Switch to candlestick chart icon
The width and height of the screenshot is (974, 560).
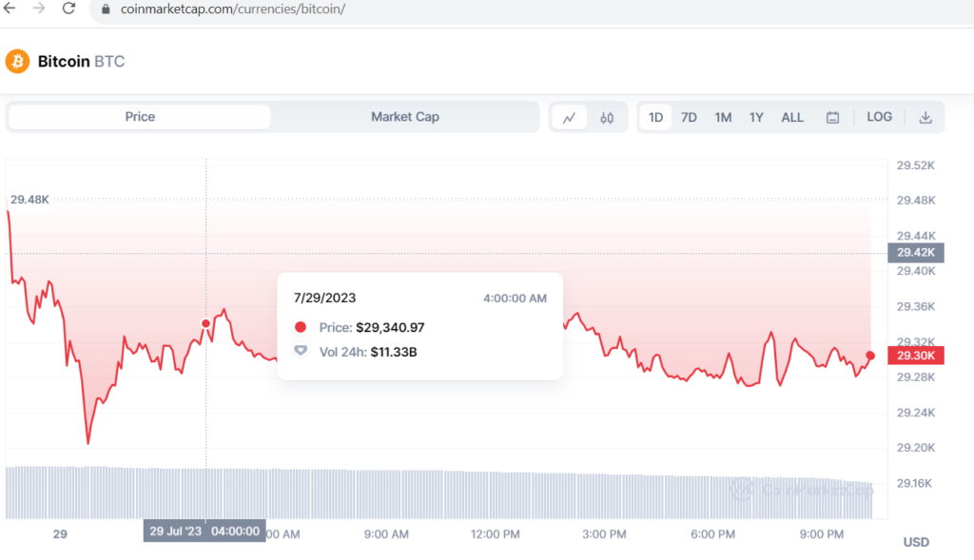[x=607, y=118]
